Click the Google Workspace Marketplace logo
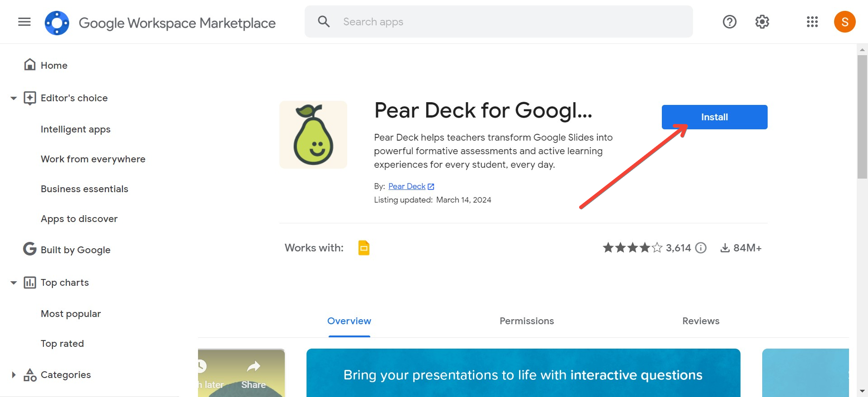Screen dimensions: 868x397 57,23
